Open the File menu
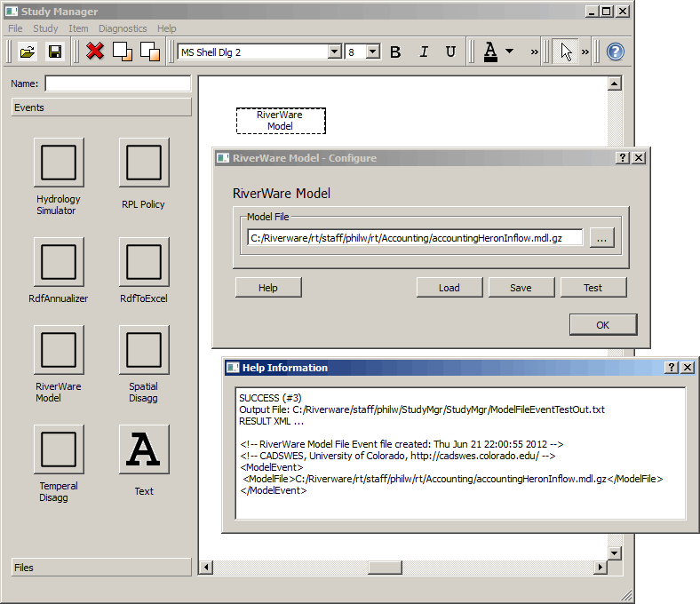 coord(15,28)
